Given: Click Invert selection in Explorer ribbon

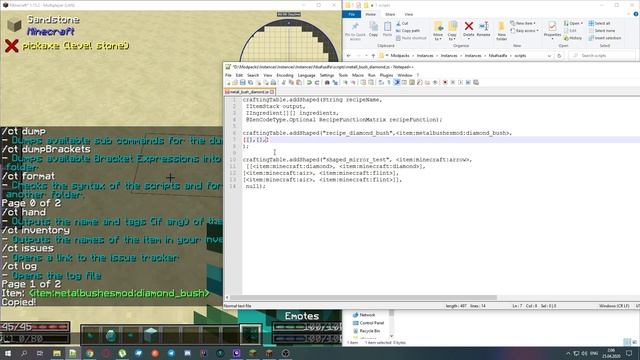Looking at the screenshot, I should (604, 38).
